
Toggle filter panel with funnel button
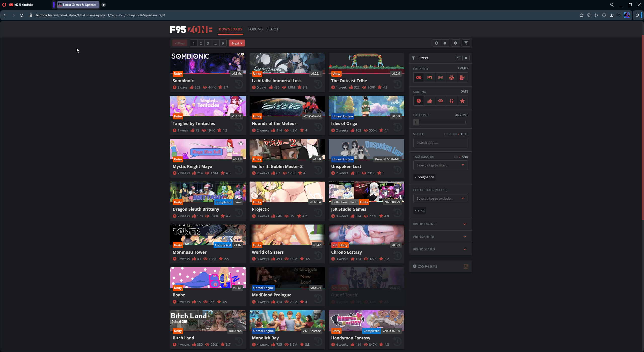(x=466, y=43)
